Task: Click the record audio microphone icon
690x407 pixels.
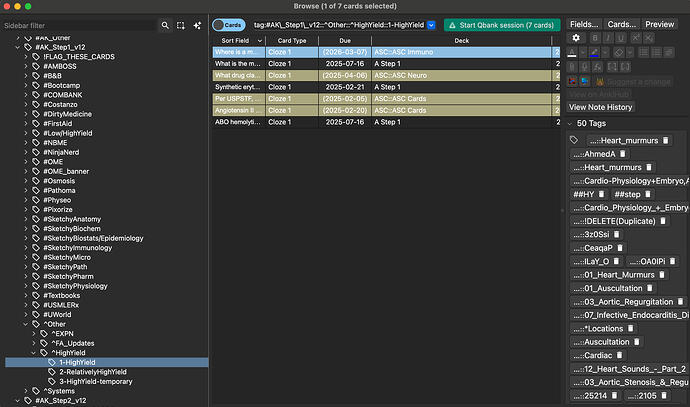Action: 585,67
